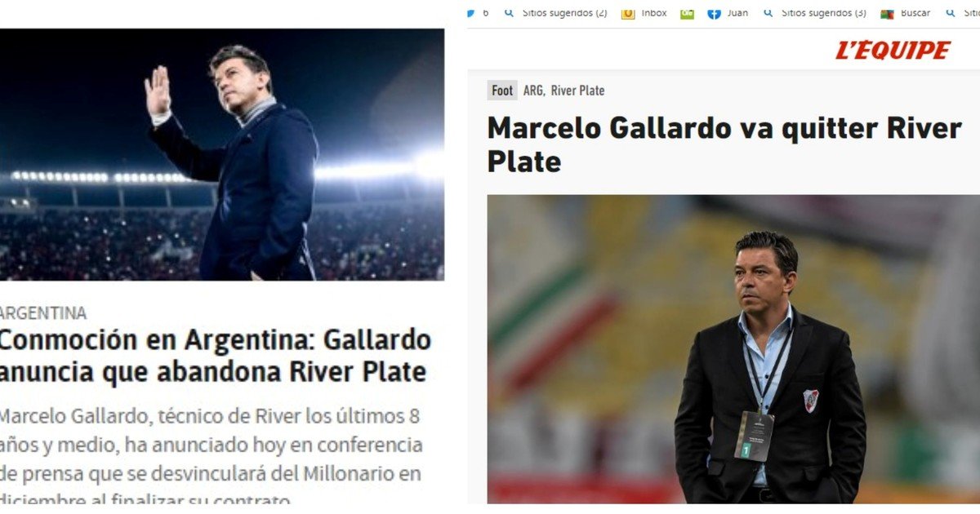Click the ARGENTINA section label
The image size is (980, 514).
coord(43,313)
